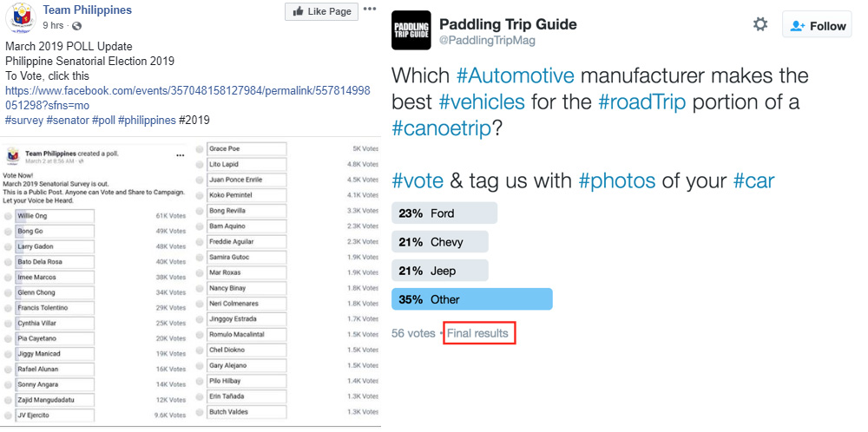Open the gear settings icon on tweet
Screen dimensions: 868x432
tap(760, 24)
